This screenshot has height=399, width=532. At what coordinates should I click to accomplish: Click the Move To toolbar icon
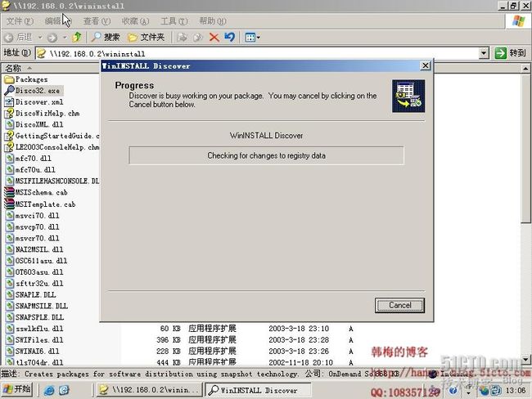coord(183,38)
